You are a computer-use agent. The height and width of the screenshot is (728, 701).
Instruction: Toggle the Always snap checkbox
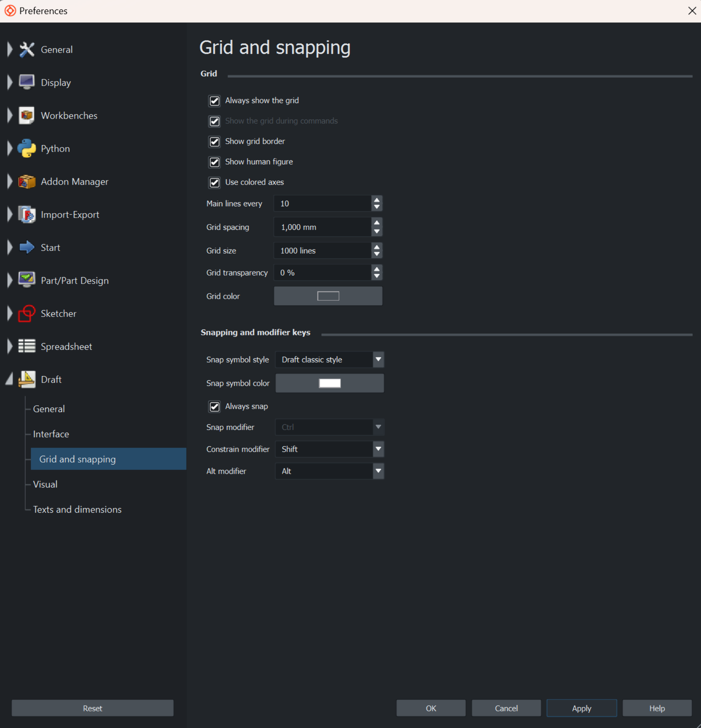click(214, 407)
